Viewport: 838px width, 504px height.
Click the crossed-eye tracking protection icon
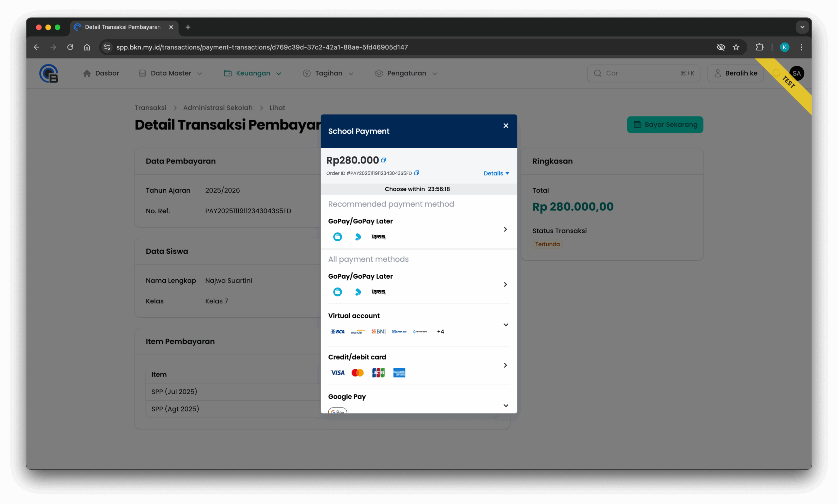(x=721, y=47)
